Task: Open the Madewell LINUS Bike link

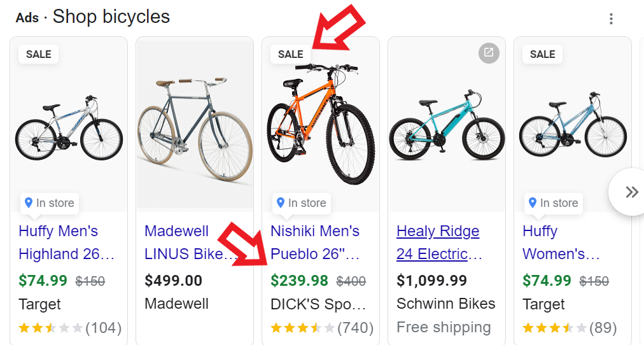Action: [x=189, y=243]
